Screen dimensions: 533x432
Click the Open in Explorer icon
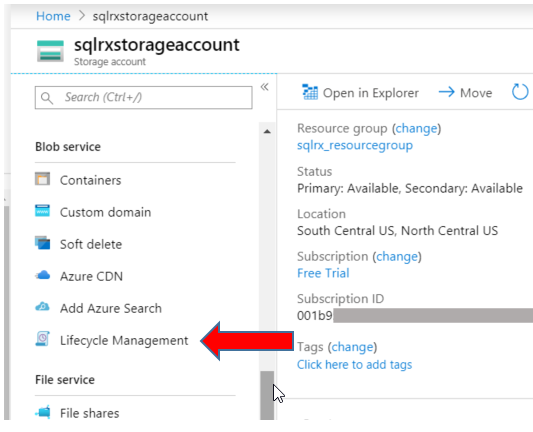[x=310, y=92]
